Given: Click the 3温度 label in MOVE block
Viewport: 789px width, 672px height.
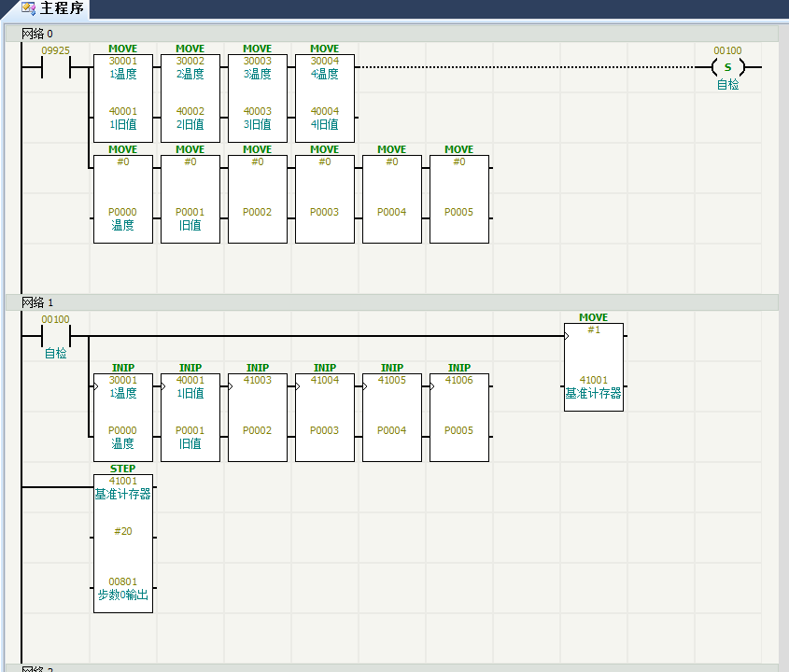Looking at the screenshot, I should [x=257, y=74].
